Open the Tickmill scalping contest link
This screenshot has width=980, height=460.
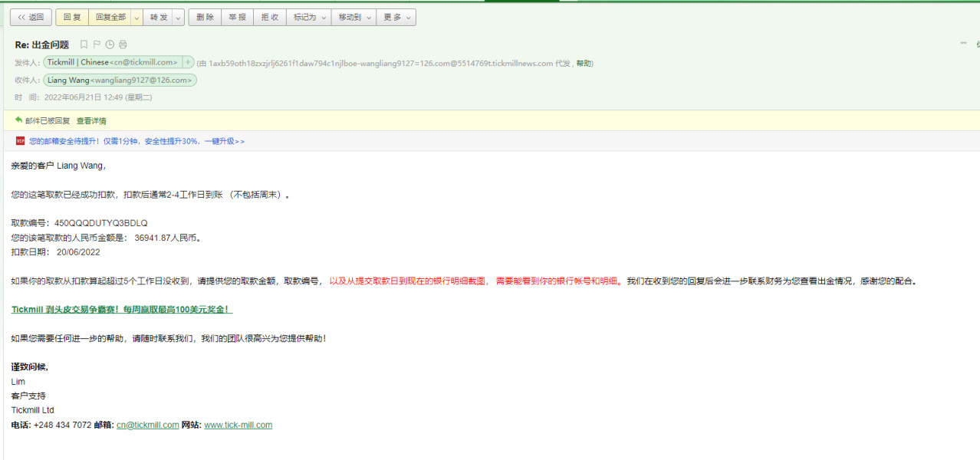(x=122, y=310)
